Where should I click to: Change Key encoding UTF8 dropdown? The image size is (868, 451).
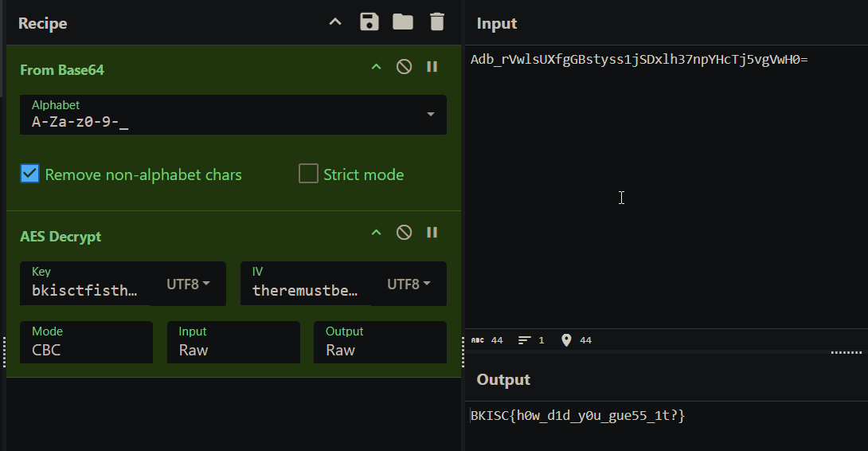(x=188, y=284)
